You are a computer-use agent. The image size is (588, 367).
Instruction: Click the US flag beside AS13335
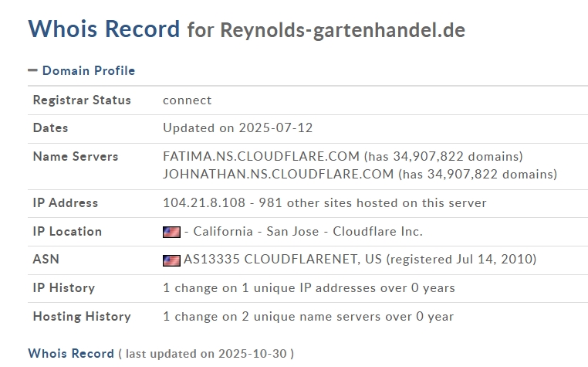(171, 260)
